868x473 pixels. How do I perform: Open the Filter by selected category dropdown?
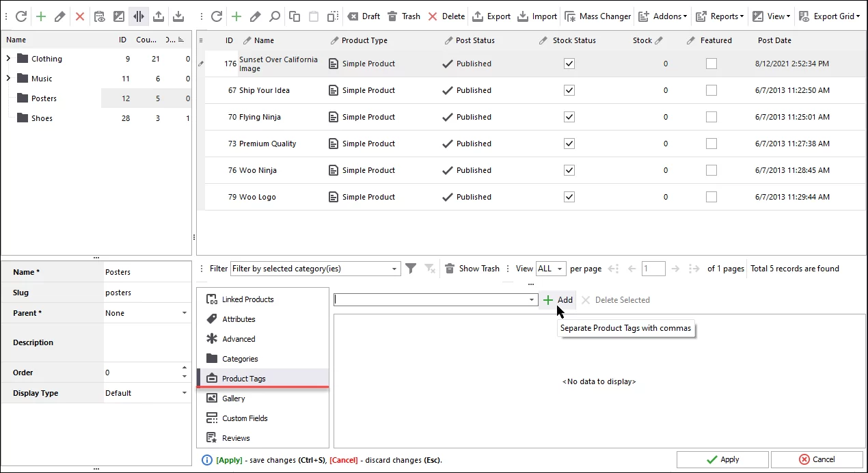394,269
